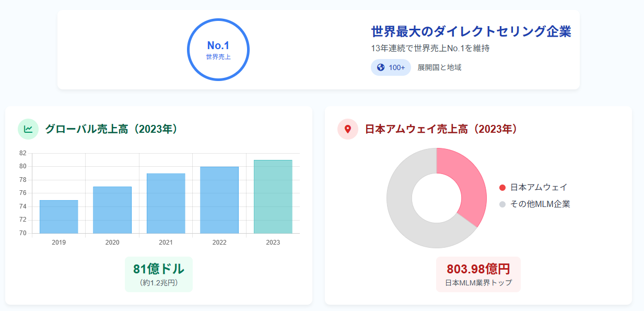Click the 70 y-axis value
Image resolution: width=644 pixels, height=311 pixels.
(22, 233)
